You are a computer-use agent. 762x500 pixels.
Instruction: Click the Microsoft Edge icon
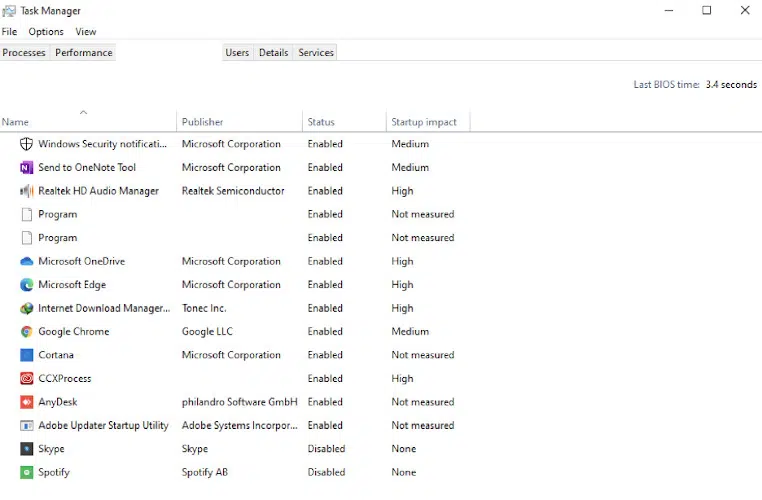(x=27, y=285)
